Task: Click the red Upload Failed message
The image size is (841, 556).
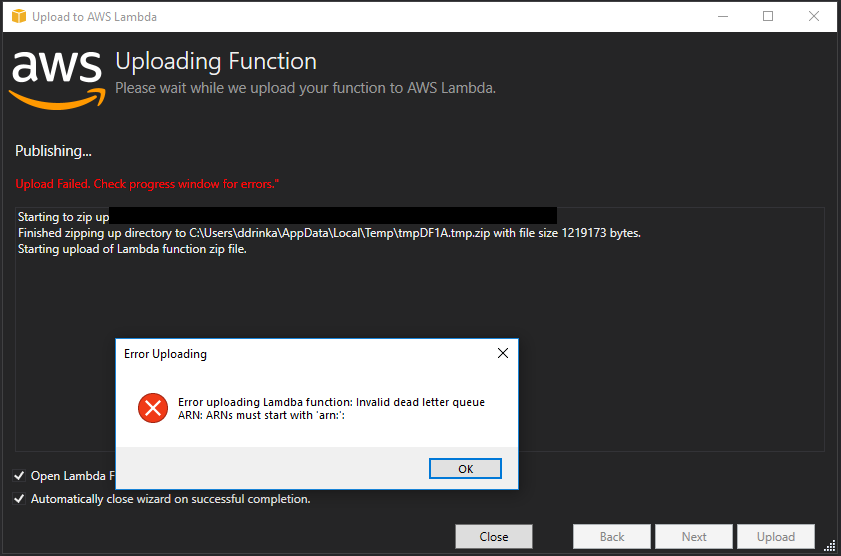Action: [x=147, y=184]
